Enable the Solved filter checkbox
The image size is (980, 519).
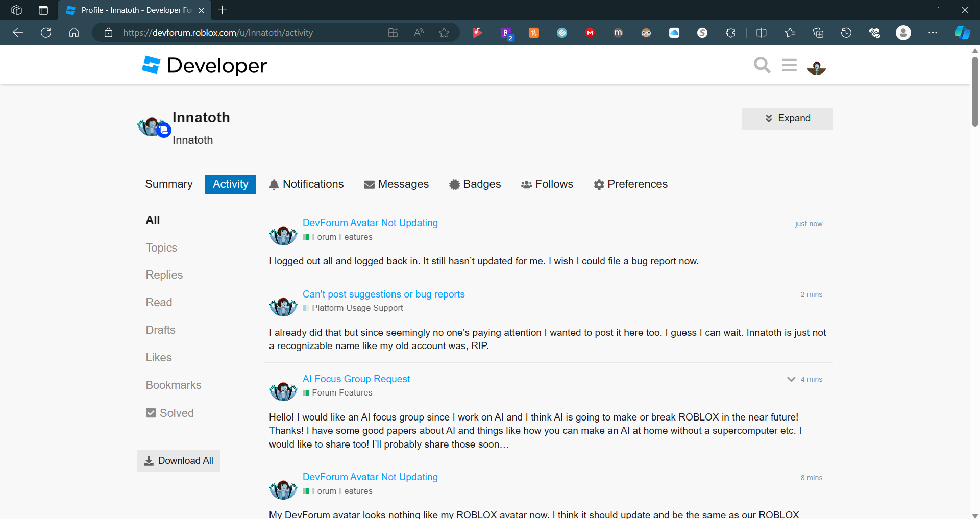tap(151, 413)
